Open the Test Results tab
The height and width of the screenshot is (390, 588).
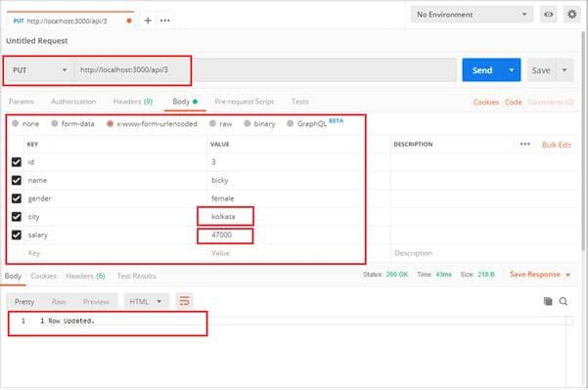pos(137,276)
